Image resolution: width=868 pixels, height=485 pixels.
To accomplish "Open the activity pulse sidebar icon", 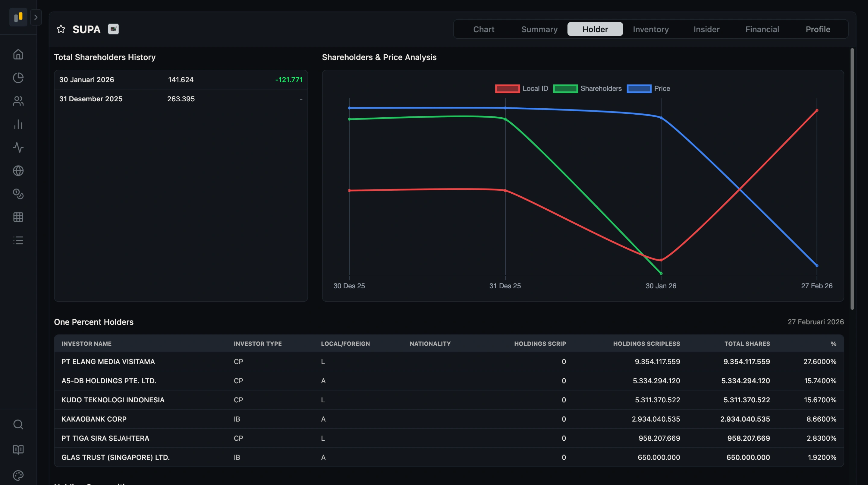I will point(18,147).
